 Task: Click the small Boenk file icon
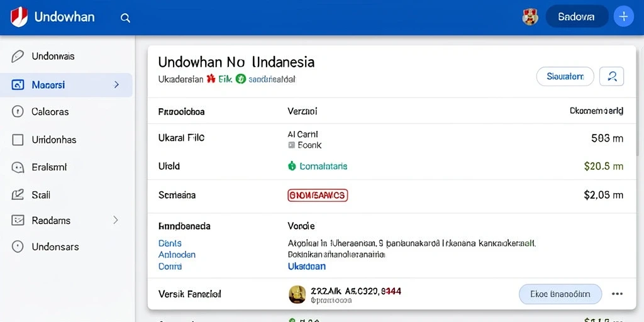coord(292,145)
